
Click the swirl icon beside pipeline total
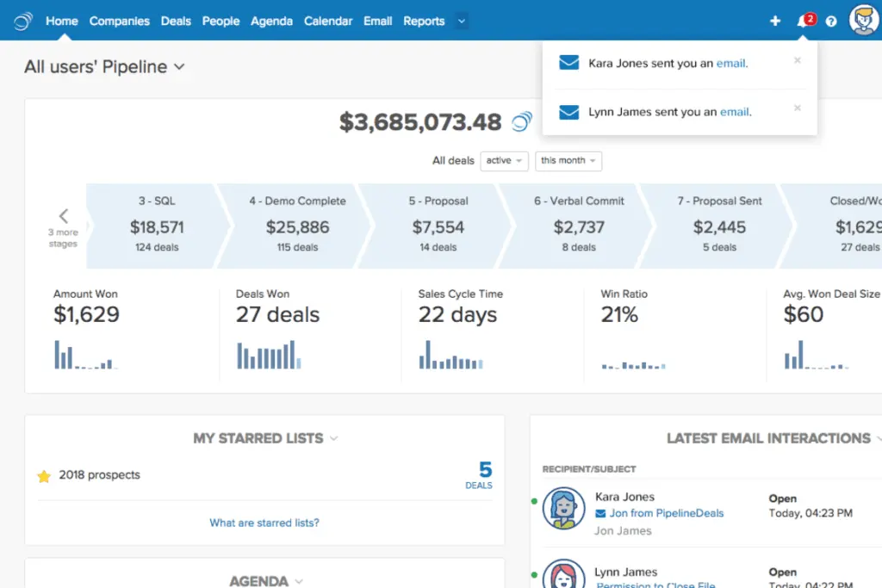[x=521, y=121]
